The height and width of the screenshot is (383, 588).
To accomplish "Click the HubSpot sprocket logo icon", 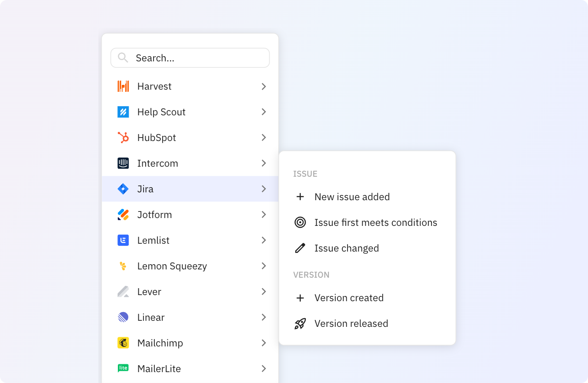I will coord(123,138).
